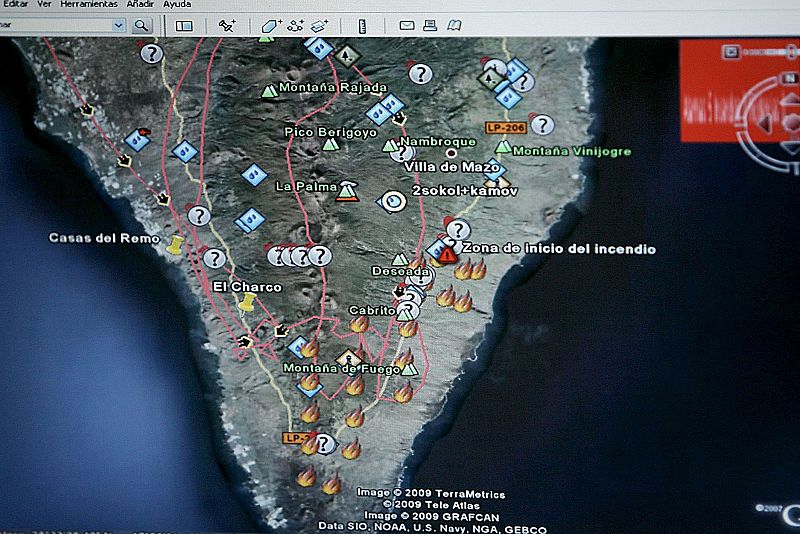Click the Casas del Remo label

104,238
